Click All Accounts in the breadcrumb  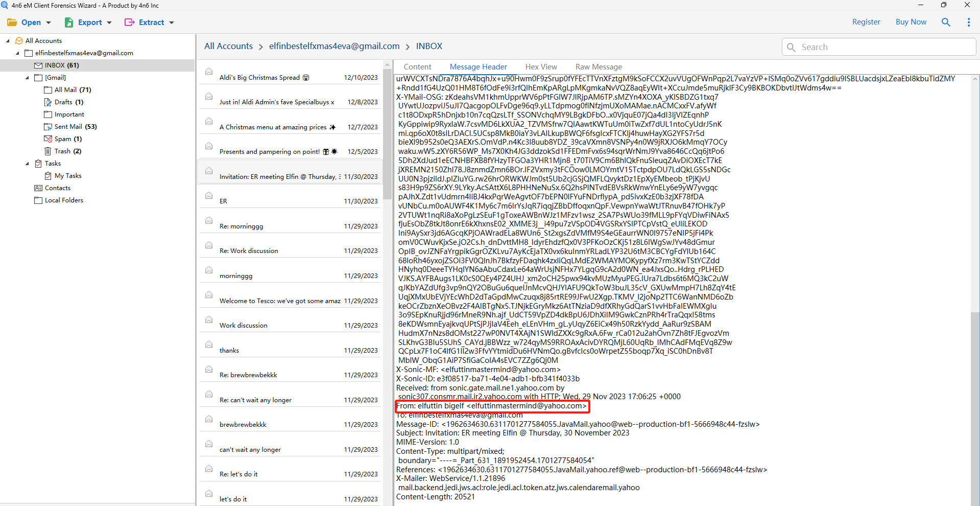coord(228,46)
